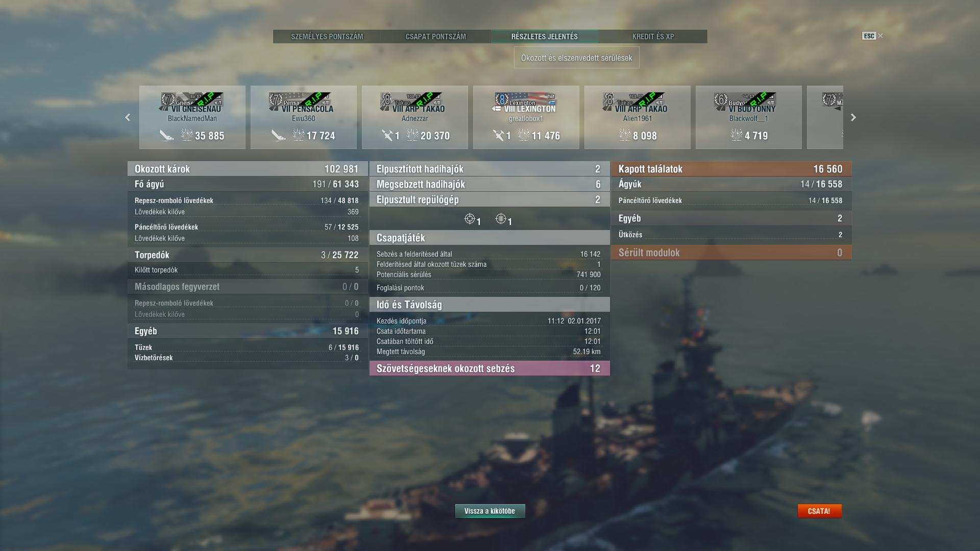Click plane-kill icon on Lexington card
The height and width of the screenshot is (551, 980).
(499, 135)
